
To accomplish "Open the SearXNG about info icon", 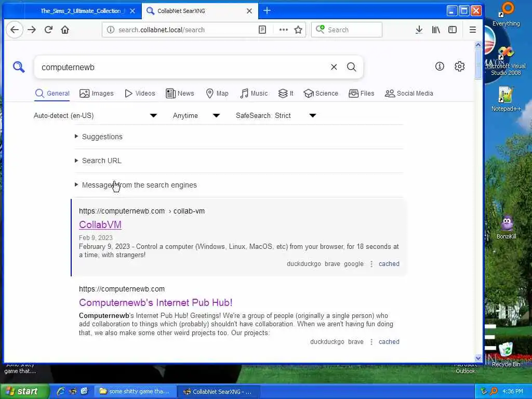I will (440, 66).
